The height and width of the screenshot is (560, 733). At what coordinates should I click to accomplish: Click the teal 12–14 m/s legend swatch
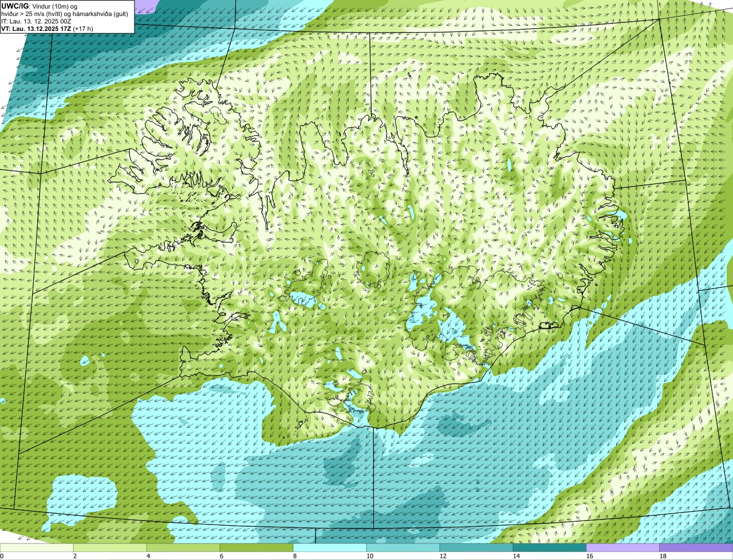pos(476,547)
